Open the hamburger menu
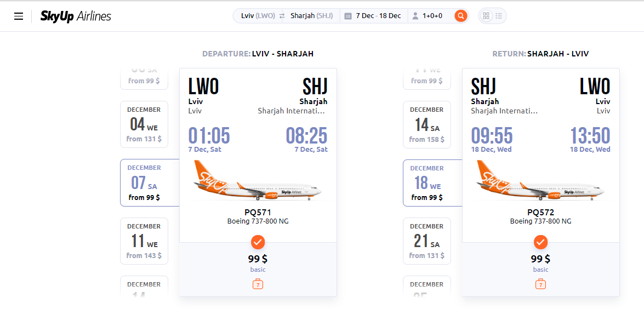Viewport: 644px width, 309px height. point(19,16)
